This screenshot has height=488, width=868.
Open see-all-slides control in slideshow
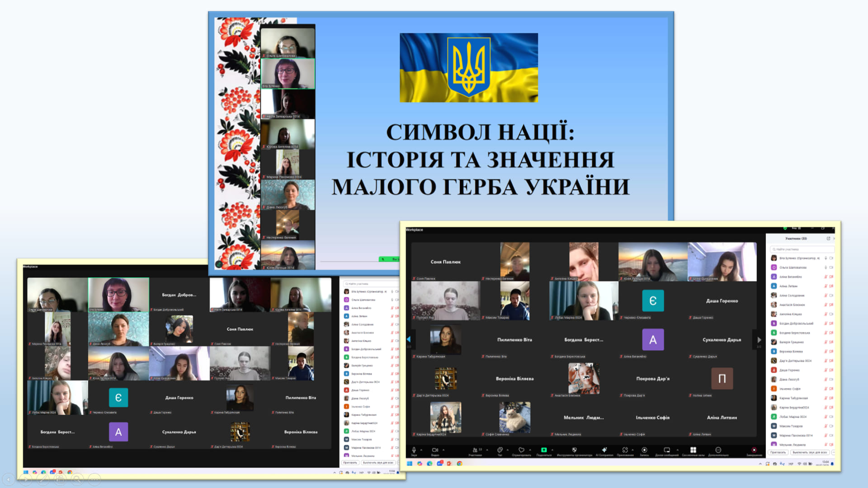[60, 479]
